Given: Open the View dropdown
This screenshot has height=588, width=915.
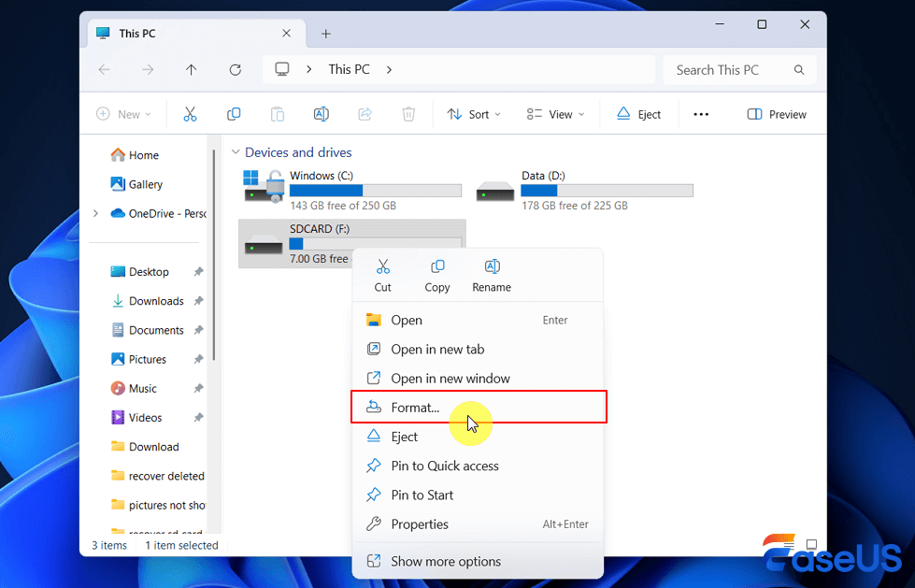Looking at the screenshot, I should [x=555, y=114].
